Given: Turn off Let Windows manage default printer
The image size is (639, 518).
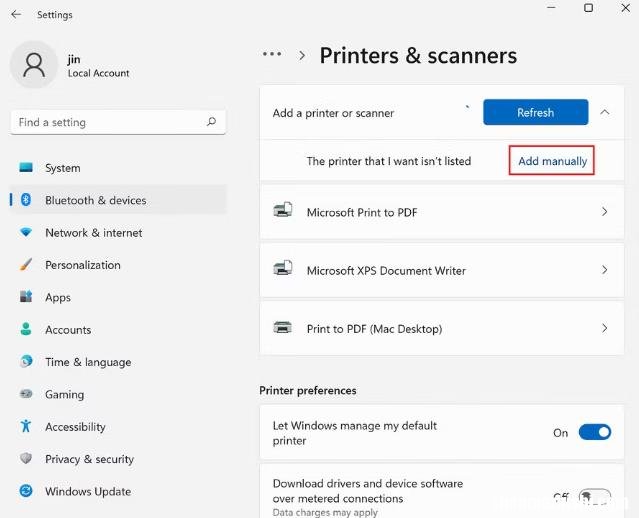Looking at the screenshot, I should click(x=595, y=432).
